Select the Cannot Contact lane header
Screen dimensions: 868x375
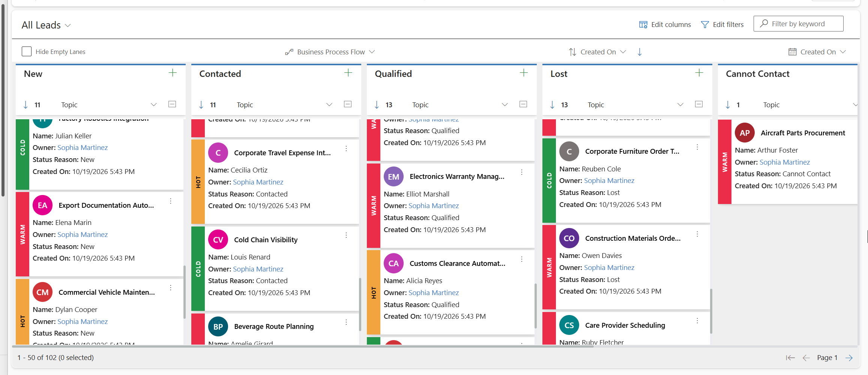pyautogui.click(x=757, y=74)
